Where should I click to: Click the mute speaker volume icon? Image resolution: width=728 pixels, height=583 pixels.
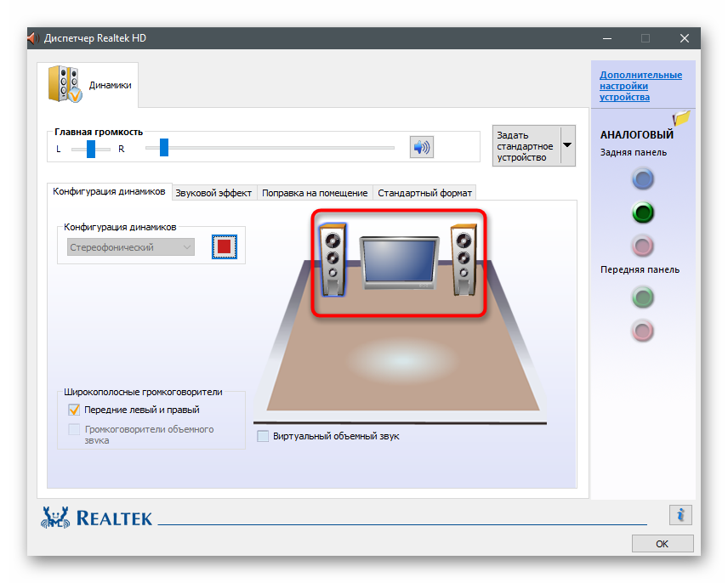pos(421,148)
